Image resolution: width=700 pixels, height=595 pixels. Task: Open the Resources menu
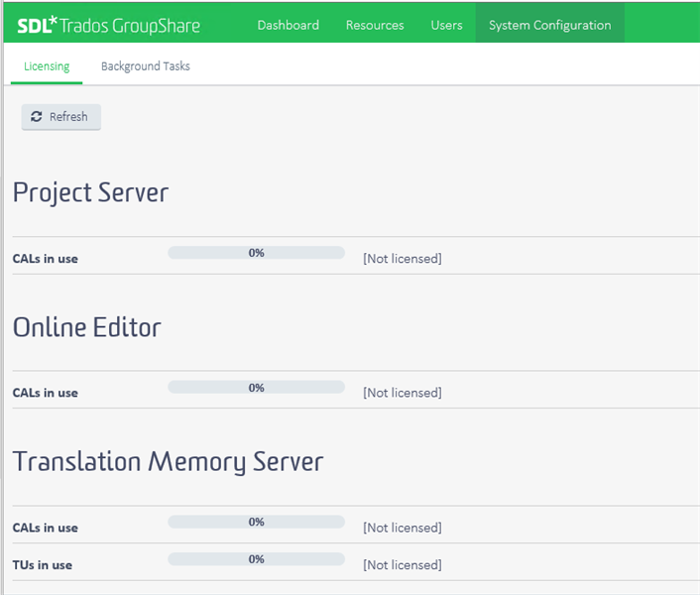[x=375, y=25]
